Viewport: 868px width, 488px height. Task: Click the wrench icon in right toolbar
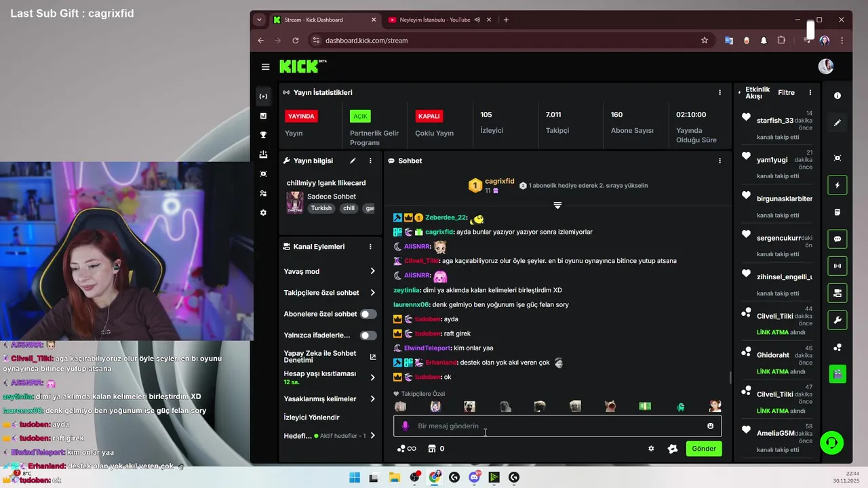coord(837,320)
